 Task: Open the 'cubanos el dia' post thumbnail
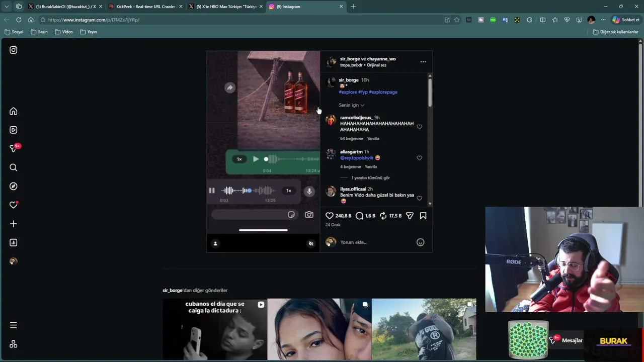[x=215, y=330]
